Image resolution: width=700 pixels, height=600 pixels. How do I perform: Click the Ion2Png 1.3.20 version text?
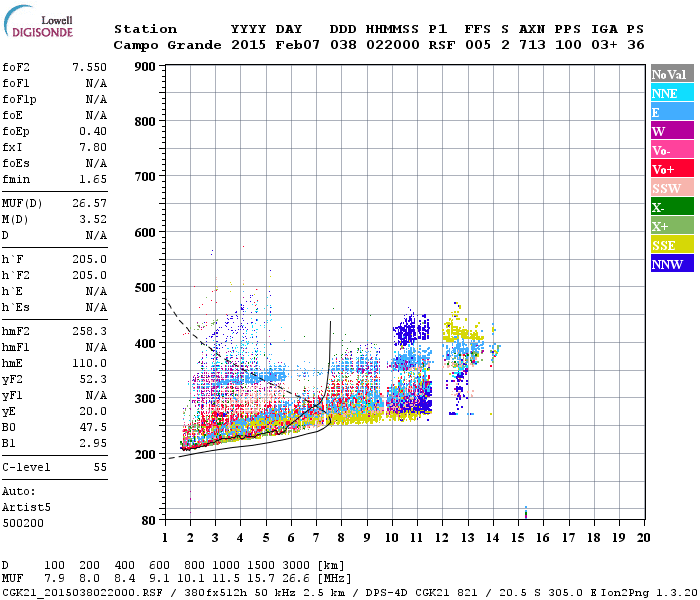(650, 592)
